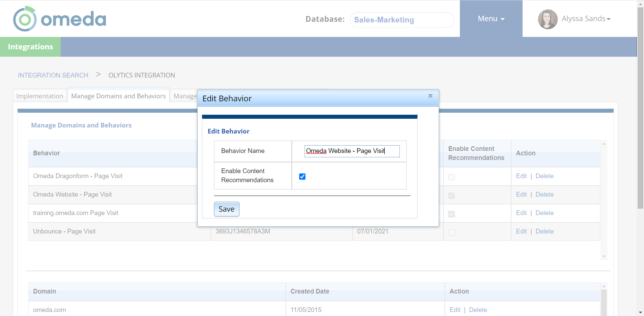Edit the omeda.com domain
Screen dimensions: 644x316
tap(455, 310)
